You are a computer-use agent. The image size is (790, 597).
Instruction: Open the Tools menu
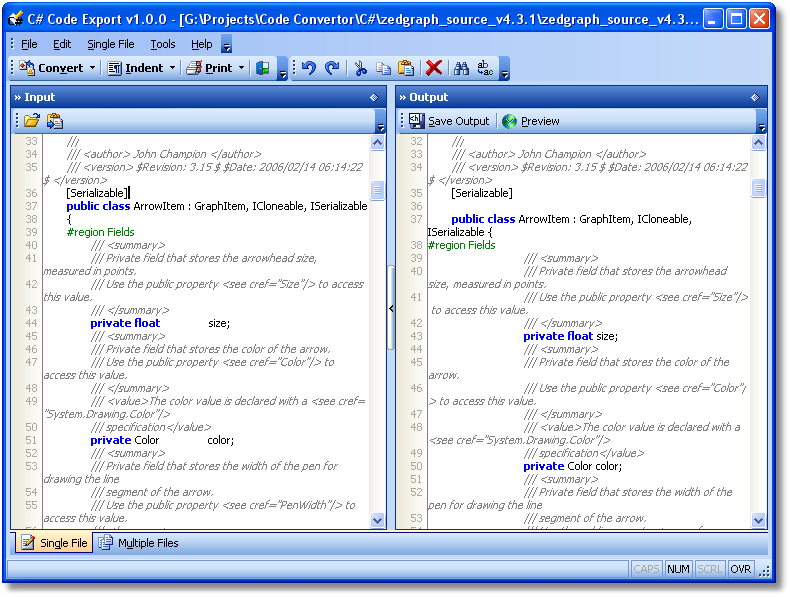[163, 44]
